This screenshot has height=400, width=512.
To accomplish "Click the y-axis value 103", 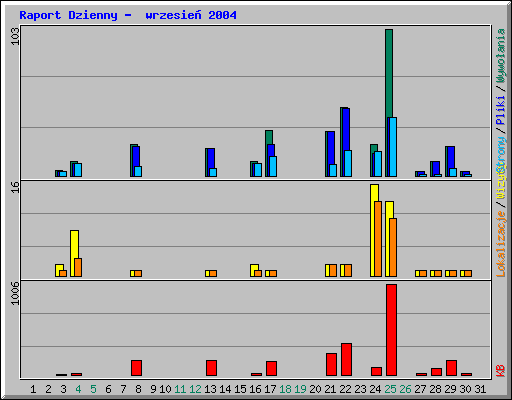I will click(x=15, y=36).
